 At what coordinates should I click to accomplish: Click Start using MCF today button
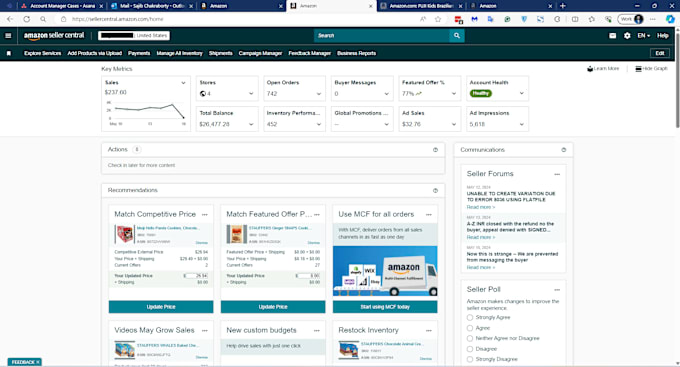385,307
